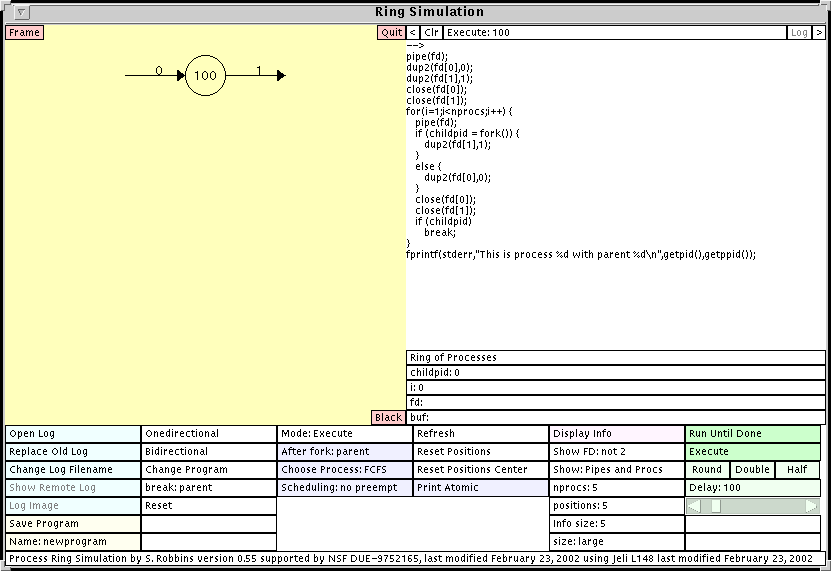This screenshot has width=831, height=571.
Task: Toggle the Mode: Execute setting
Action: click(x=345, y=434)
